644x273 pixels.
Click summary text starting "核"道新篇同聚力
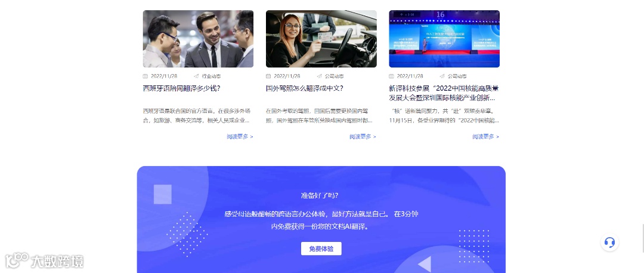click(x=444, y=116)
